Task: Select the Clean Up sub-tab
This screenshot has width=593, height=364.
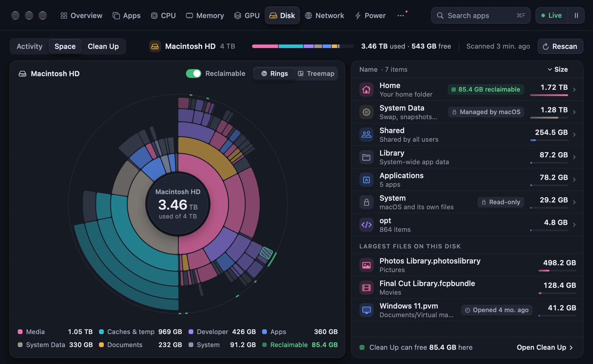Action: (x=103, y=46)
